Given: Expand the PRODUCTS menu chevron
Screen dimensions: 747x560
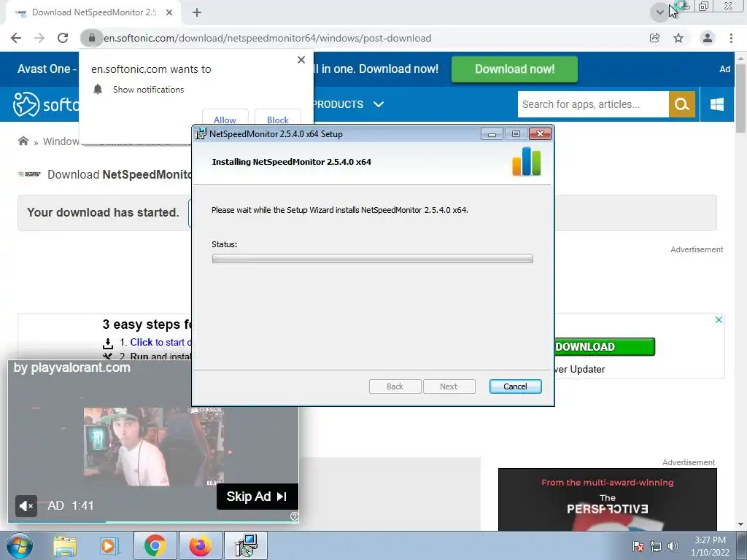Looking at the screenshot, I should 379,104.
